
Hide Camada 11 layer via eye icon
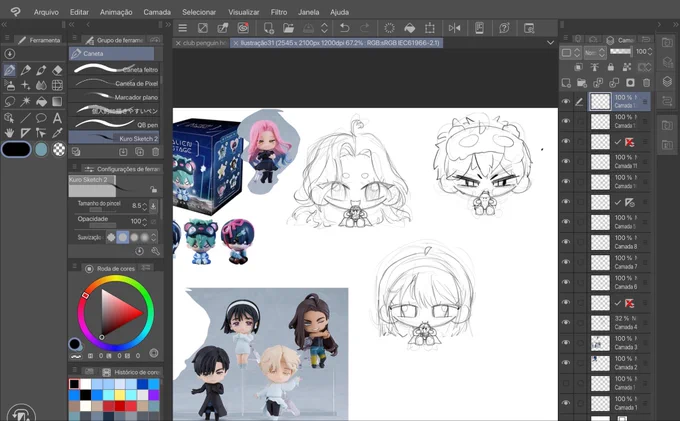[566, 161]
